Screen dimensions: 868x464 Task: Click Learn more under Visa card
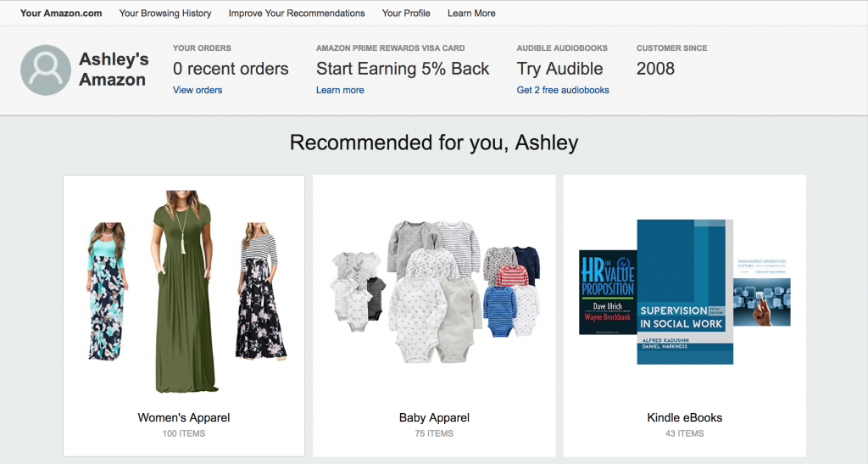(x=340, y=90)
